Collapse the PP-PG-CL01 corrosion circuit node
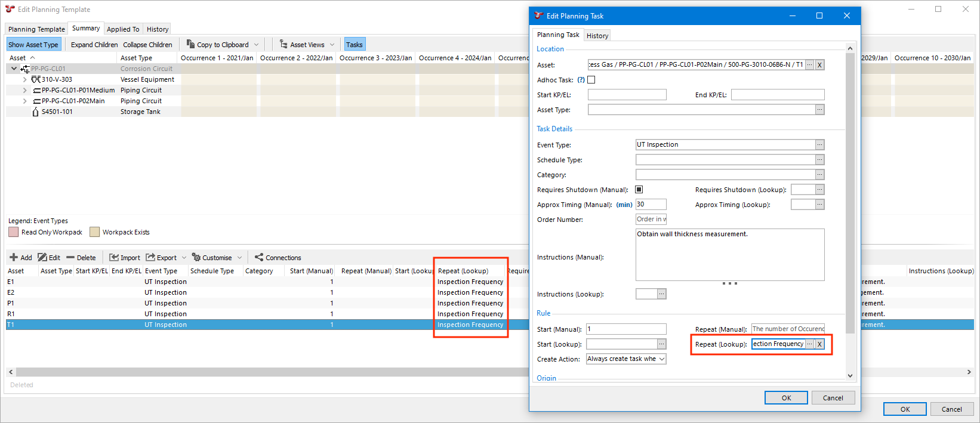980x423 pixels. pyautogui.click(x=14, y=69)
